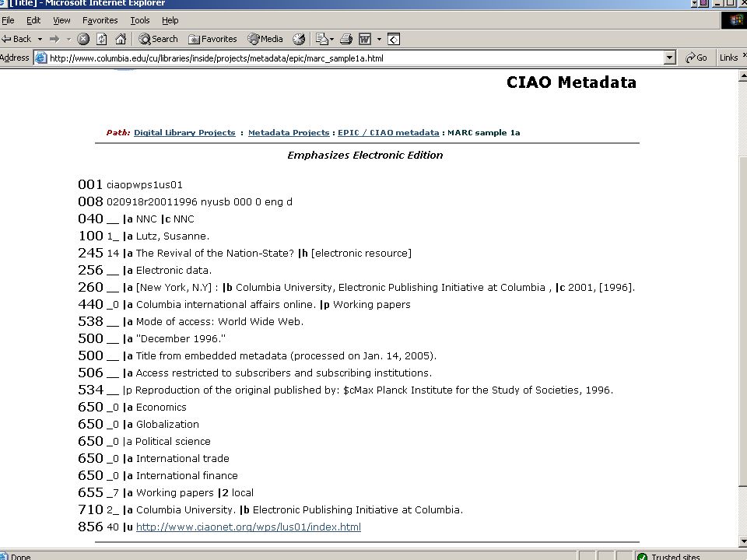Click the subject 'Globalization'
Viewport: 747px width, 560px height.
tap(167, 425)
